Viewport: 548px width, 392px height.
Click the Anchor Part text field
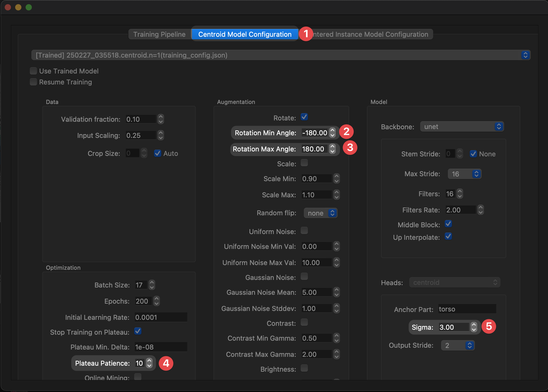click(x=467, y=309)
